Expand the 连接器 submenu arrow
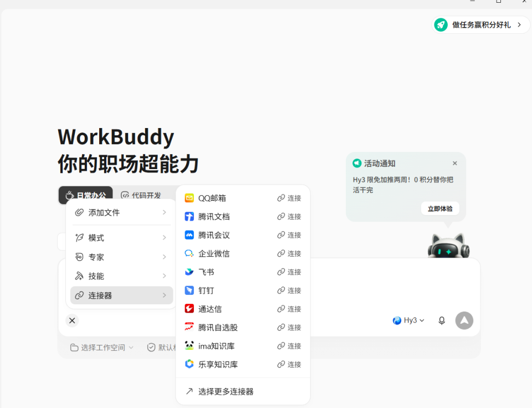This screenshot has height=408, width=532. tap(164, 295)
